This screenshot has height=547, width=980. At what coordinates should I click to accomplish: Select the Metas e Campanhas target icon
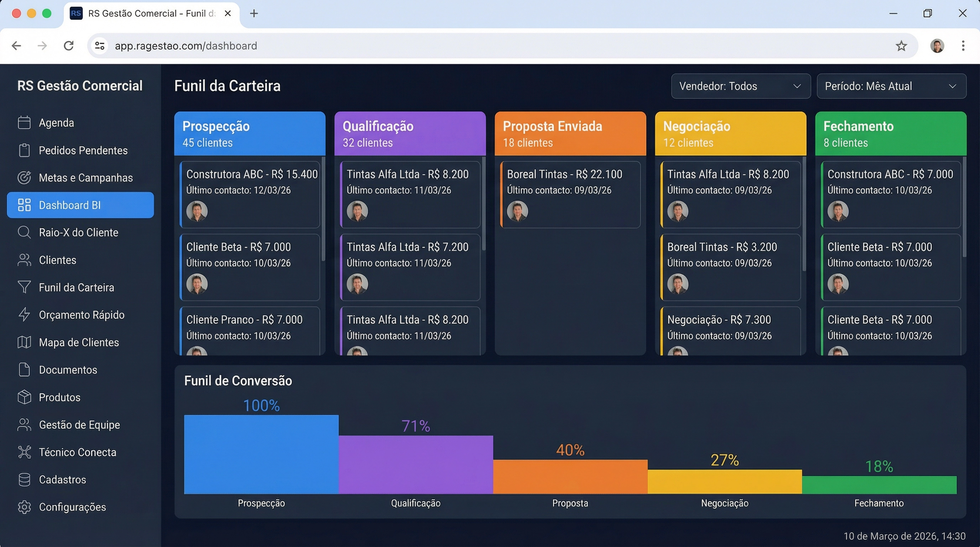(x=24, y=178)
